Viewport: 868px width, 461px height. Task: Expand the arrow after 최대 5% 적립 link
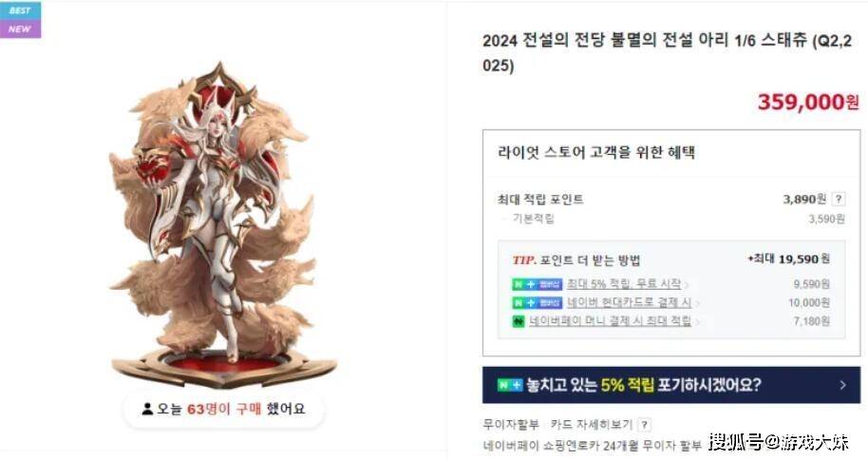[x=687, y=285]
